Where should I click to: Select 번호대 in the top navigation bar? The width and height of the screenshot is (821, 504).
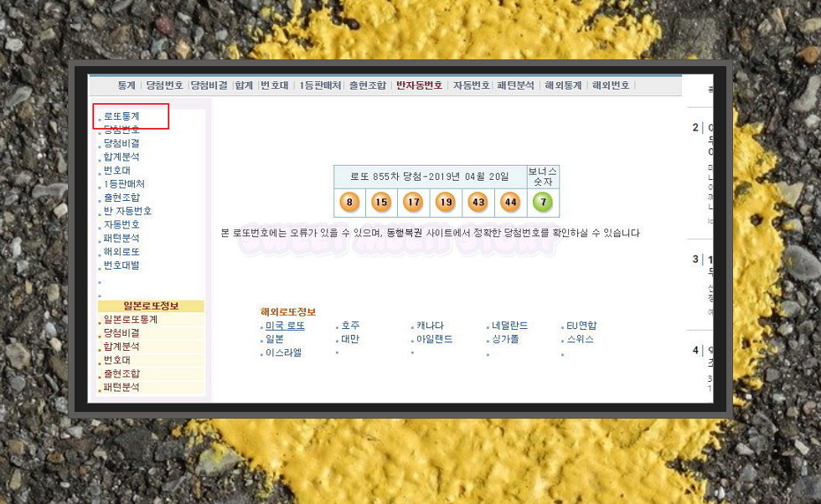click(x=275, y=85)
